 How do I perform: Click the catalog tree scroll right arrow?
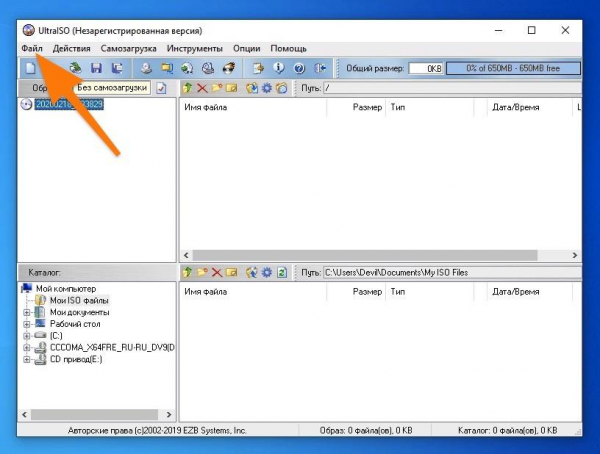coord(169,415)
